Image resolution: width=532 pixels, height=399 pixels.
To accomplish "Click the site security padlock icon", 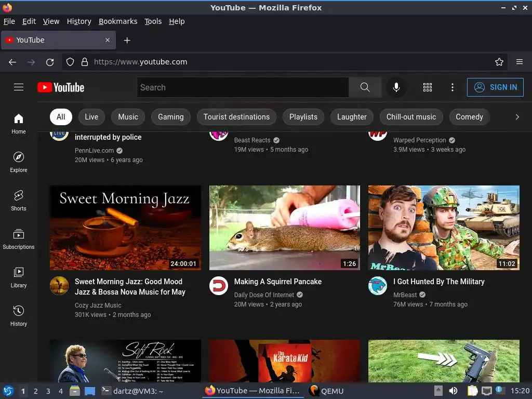I will click(x=85, y=62).
